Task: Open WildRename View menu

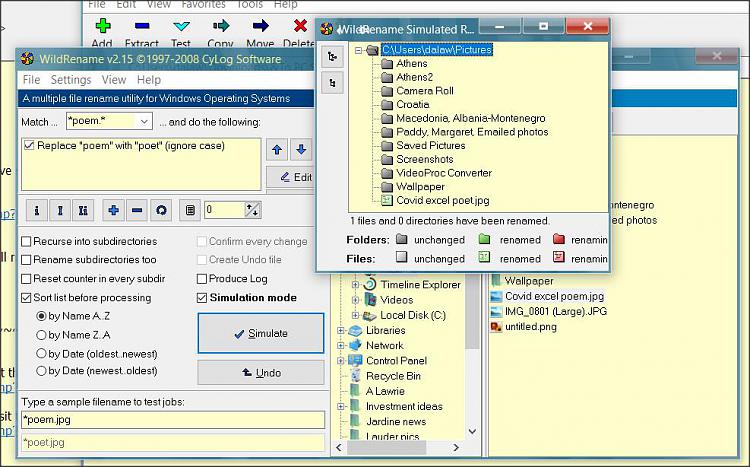Action: (114, 80)
